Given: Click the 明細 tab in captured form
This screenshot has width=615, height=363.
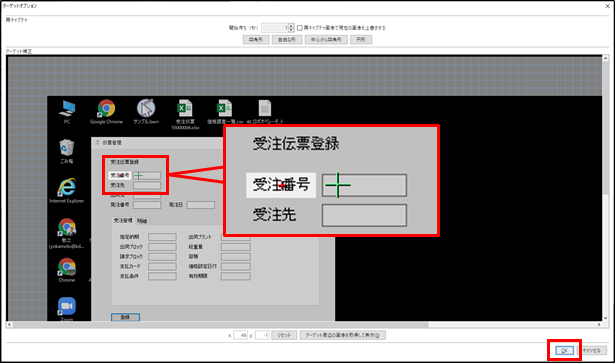Looking at the screenshot, I should (142, 221).
